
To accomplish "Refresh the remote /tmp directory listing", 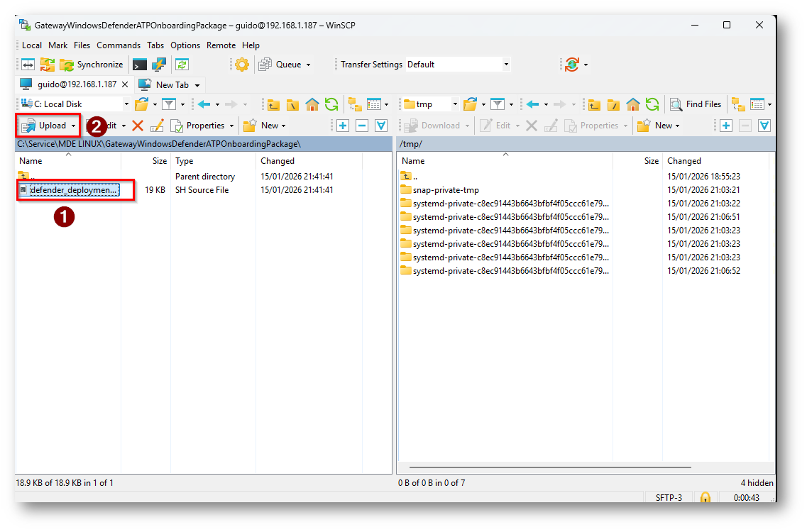I will (x=652, y=104).
